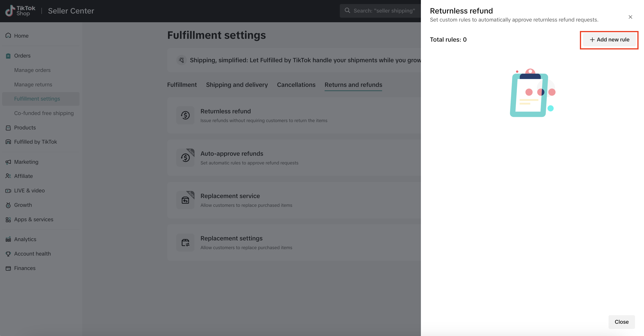Click the Products bag icon
Viewport: 644px width, 336px height.
point(8,128)
